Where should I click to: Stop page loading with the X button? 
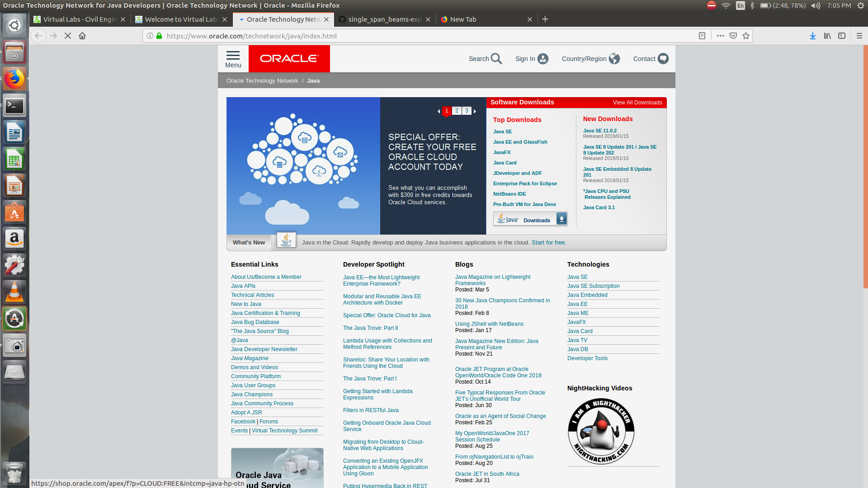[68, 36]
